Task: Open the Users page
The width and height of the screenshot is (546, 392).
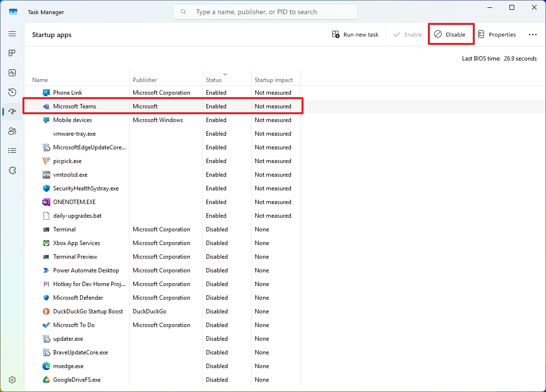Action: click(x=12, y=131)
